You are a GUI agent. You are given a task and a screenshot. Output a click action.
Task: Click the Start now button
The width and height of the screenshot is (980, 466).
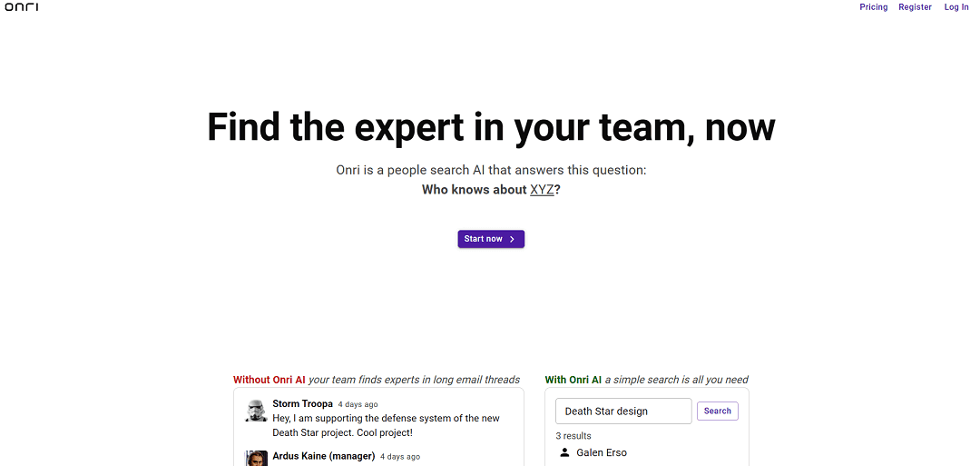[x=491, y=239]
